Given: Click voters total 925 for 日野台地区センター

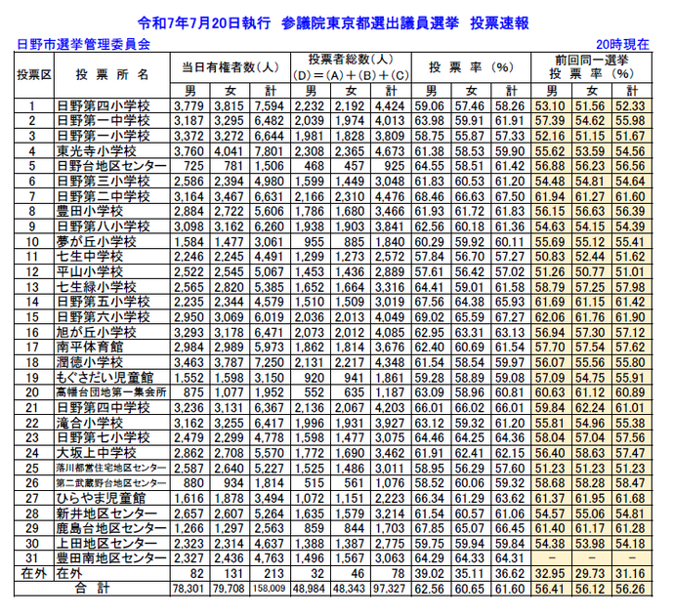Looking at the screenshot, I should point(395,166).
